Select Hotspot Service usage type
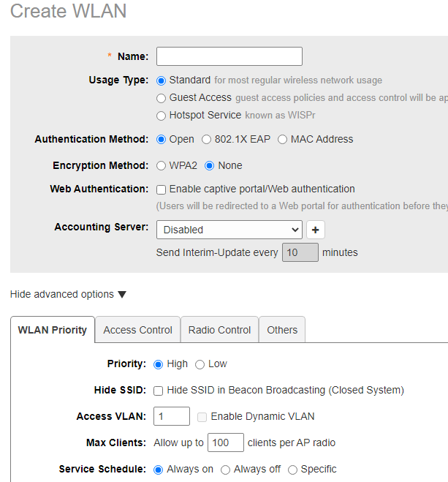The image size is (448, 482). click(x=162, y=116)
